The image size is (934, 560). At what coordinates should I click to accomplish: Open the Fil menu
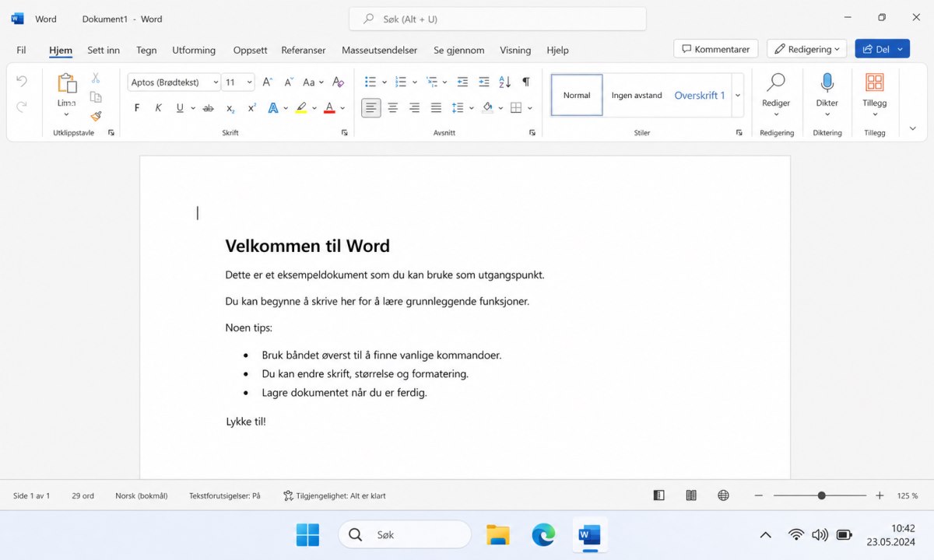21,50
